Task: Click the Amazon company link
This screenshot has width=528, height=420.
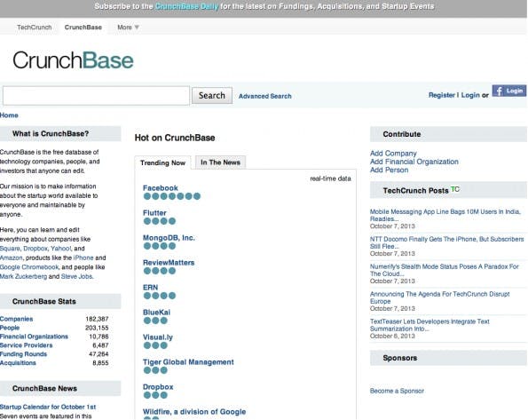Action: pyautogui.click(x=12, y=258)
